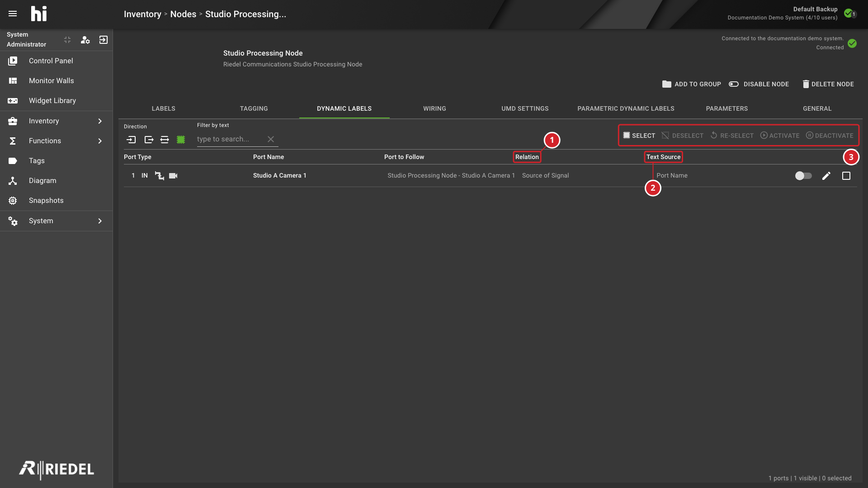Switch to the UMD SETTINGS tab
Screen dimensions: 868x488
tap(525, 108)
